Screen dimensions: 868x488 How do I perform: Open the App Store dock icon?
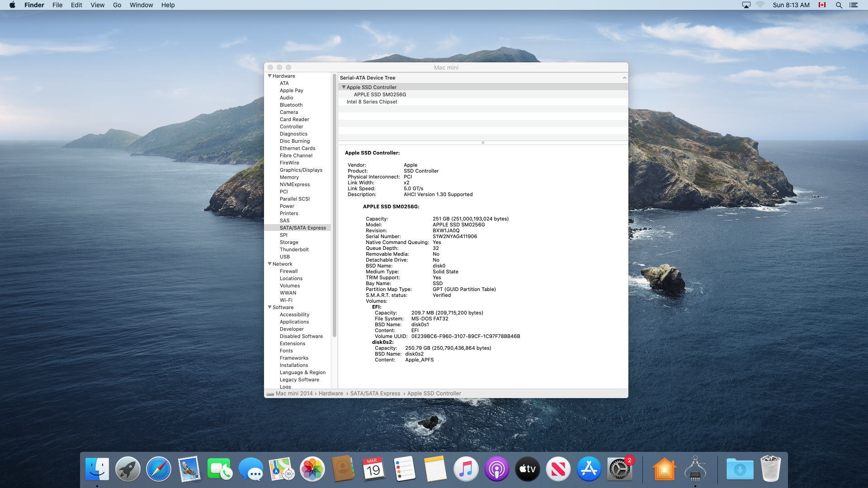(589, 469)
